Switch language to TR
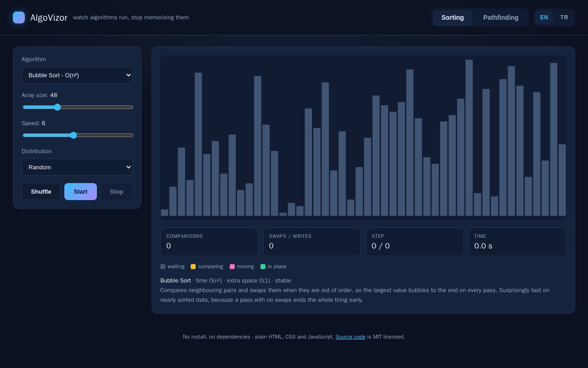Screen dimensions: 588x368 [564, 17]
